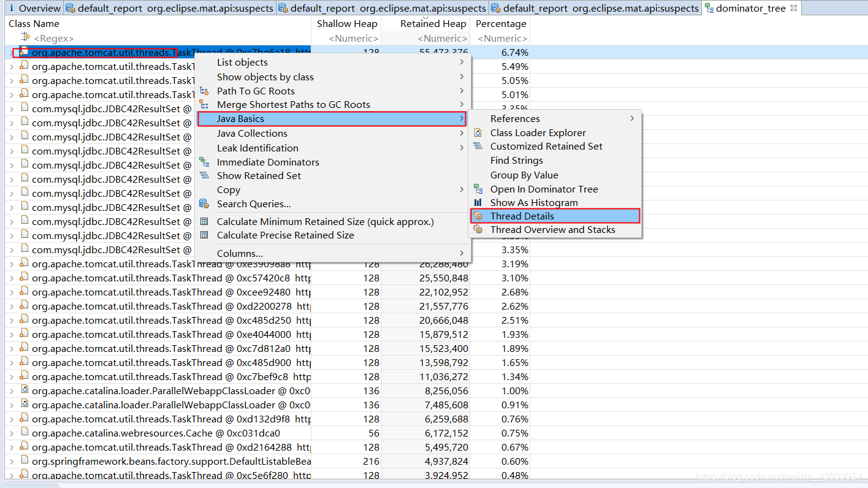Expand the DefaultListableBeanFactory row

(x=11, y=462)
